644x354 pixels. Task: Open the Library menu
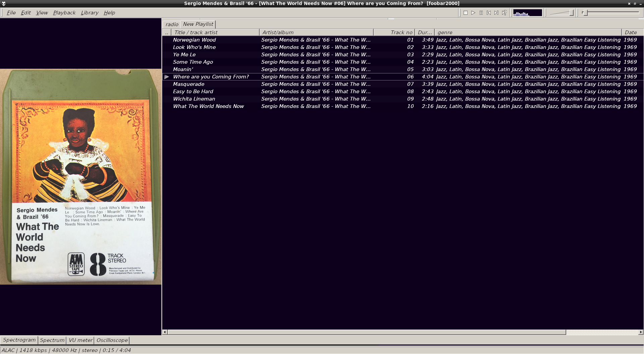tap(90, 13)
